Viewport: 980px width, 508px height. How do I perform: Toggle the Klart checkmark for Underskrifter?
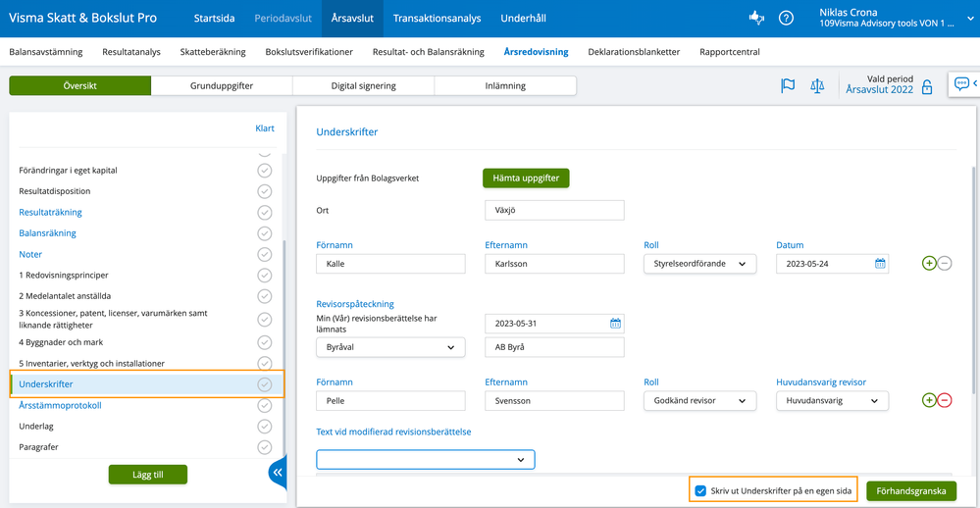tap(264, 384)
